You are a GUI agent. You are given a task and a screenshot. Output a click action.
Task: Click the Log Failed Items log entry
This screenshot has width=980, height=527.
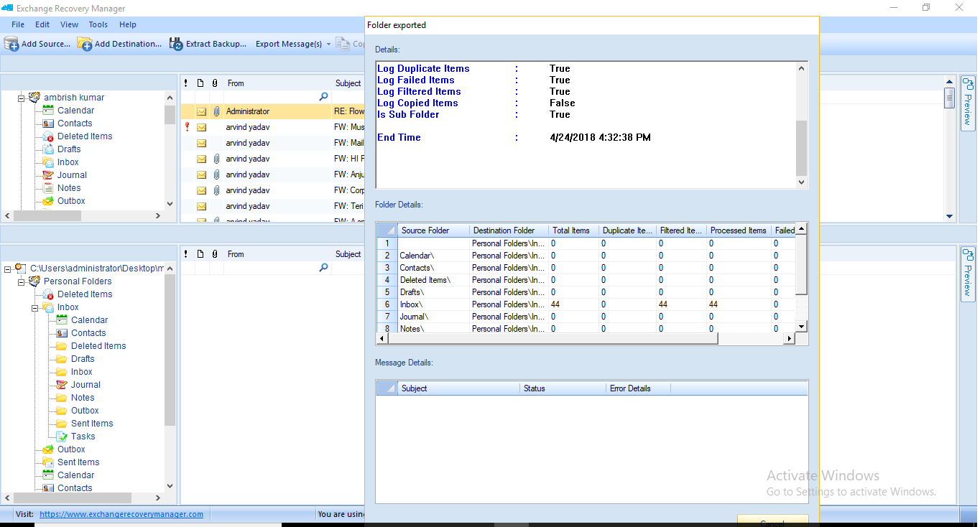pyautogui.click(x=416, y=80)
